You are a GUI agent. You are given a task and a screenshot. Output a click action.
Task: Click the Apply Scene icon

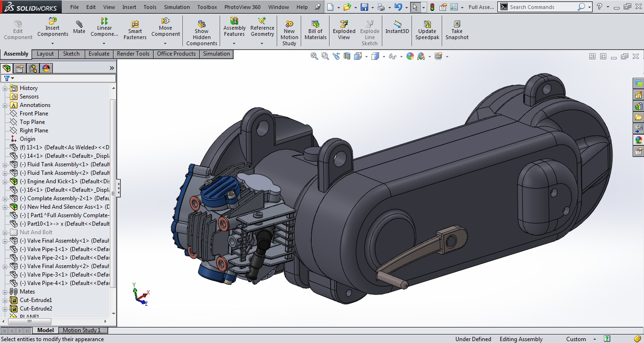coord(421,56)
